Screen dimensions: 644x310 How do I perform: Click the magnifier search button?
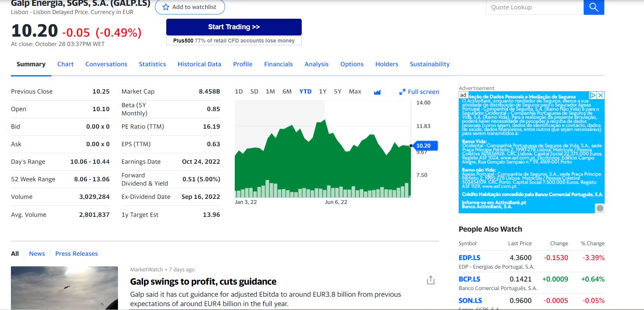pos(594,7)
